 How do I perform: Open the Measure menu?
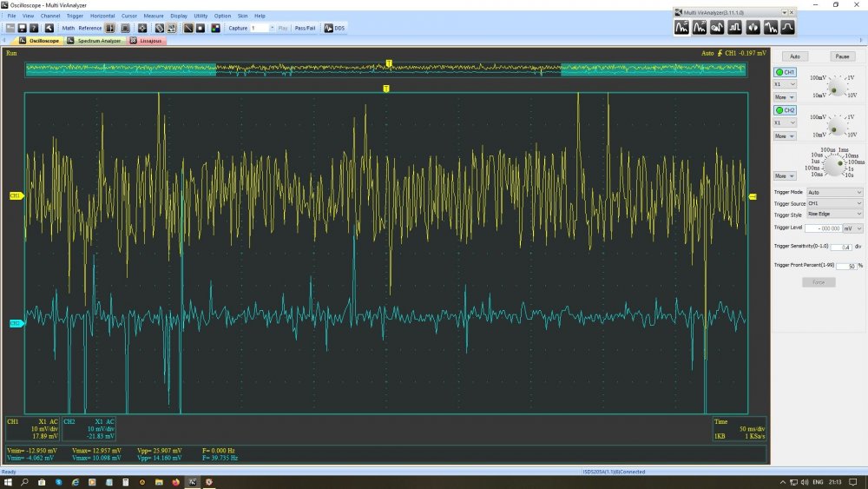(153, 16)
